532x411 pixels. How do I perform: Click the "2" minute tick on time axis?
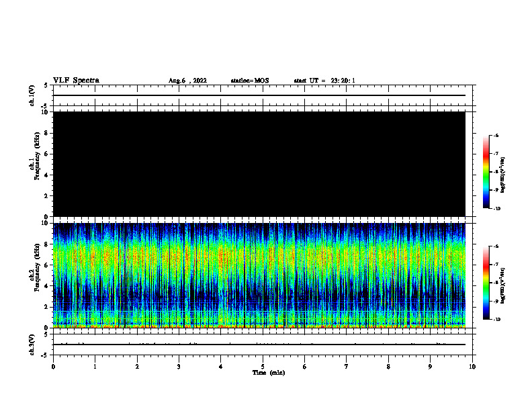click(137, 367)
